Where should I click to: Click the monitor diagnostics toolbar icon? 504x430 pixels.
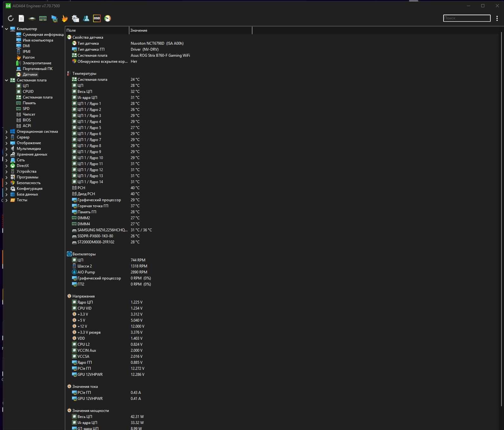[54, 18]
